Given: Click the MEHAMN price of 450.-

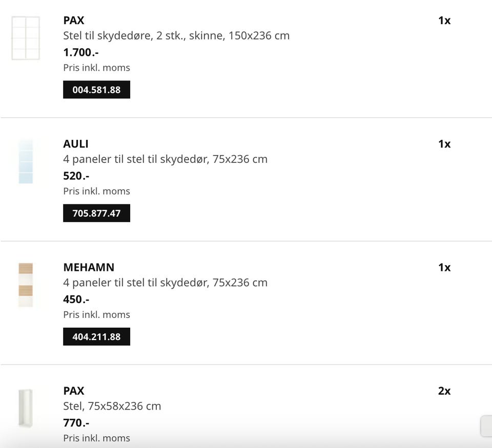Looking at the screenshot, I should point(76,299).
